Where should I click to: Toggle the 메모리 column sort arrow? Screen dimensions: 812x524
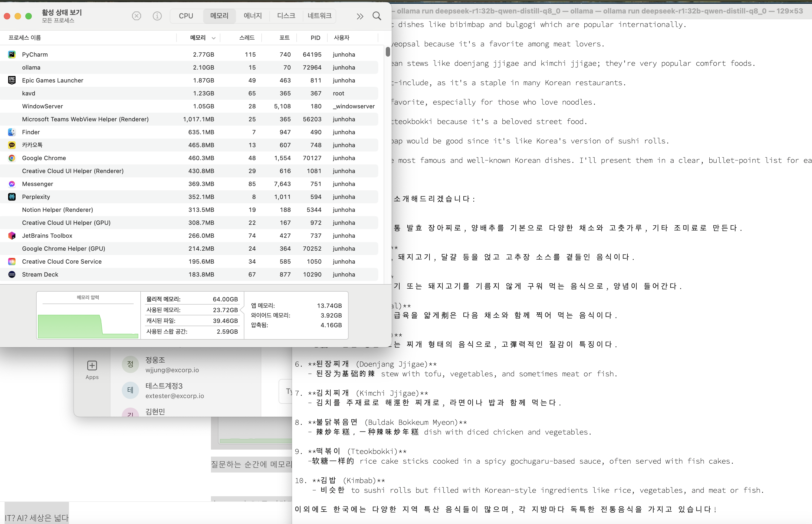coord(214,38)
